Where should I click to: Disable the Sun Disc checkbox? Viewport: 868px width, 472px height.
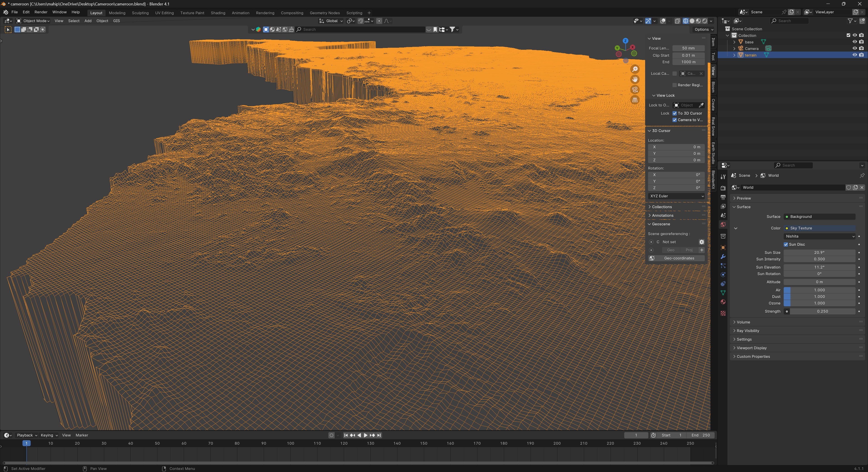coord(786,245)
